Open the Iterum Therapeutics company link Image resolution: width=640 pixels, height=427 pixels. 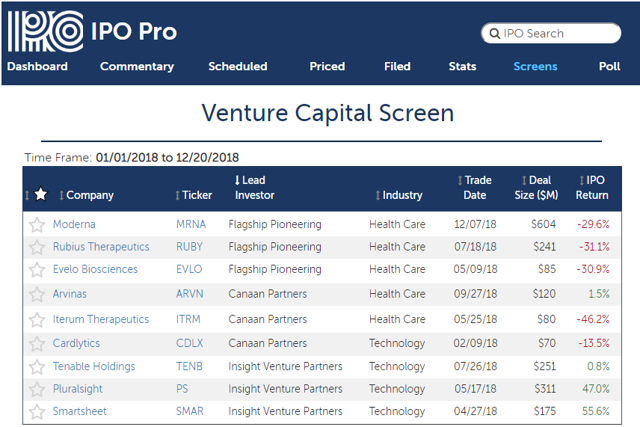[101, 319]
